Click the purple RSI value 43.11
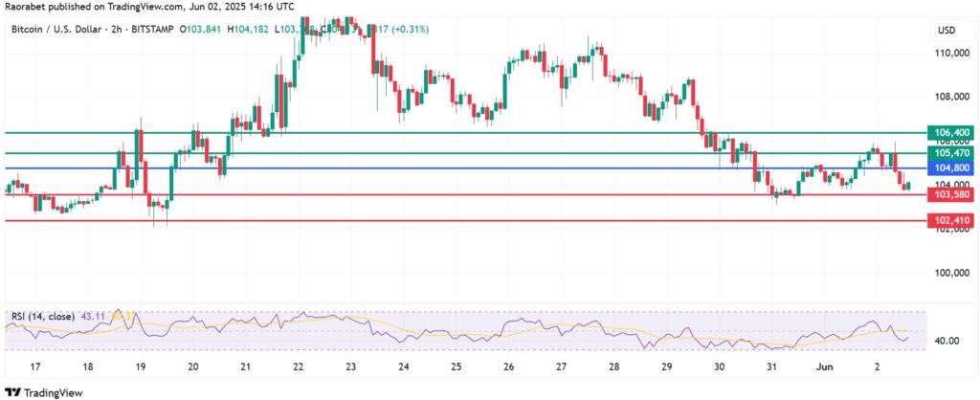The image size is (980, 400). point(98,315)
